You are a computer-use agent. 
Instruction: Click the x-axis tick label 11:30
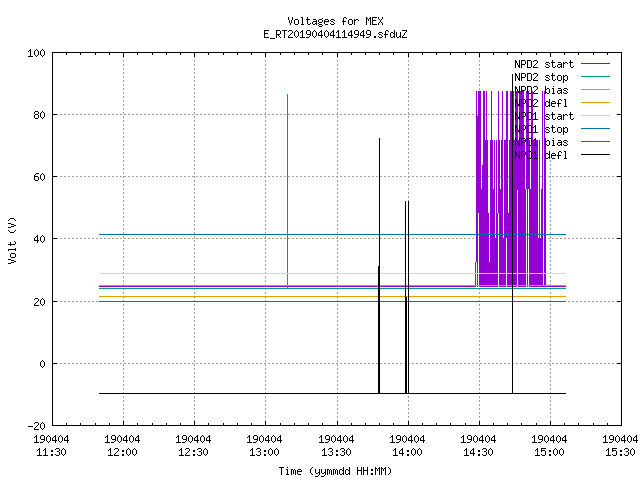(51, 452)
